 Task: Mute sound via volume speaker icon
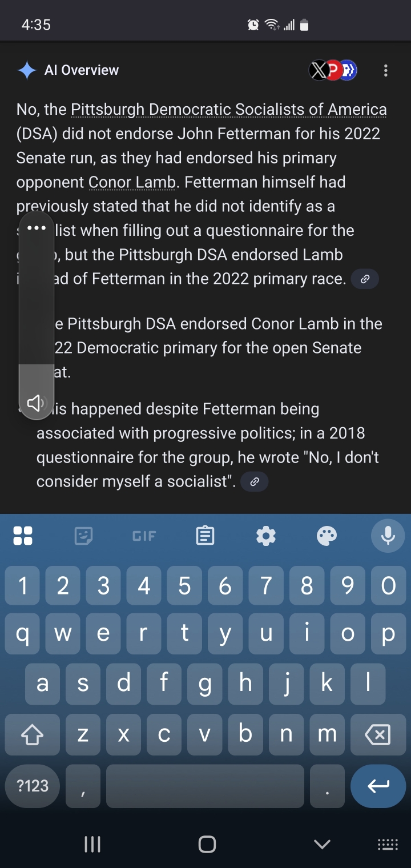point(36,403)
